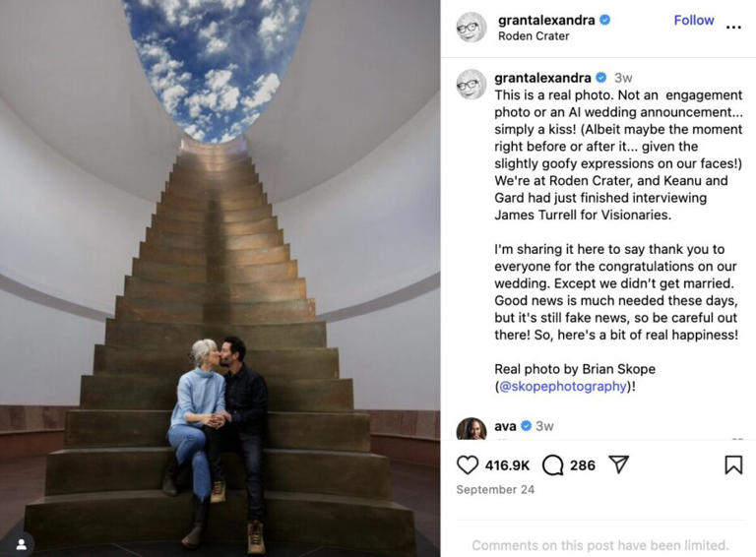This screenshot has width=756, height=557.
Task: Open comments via speech bubble icon
Action: point(552,464)
